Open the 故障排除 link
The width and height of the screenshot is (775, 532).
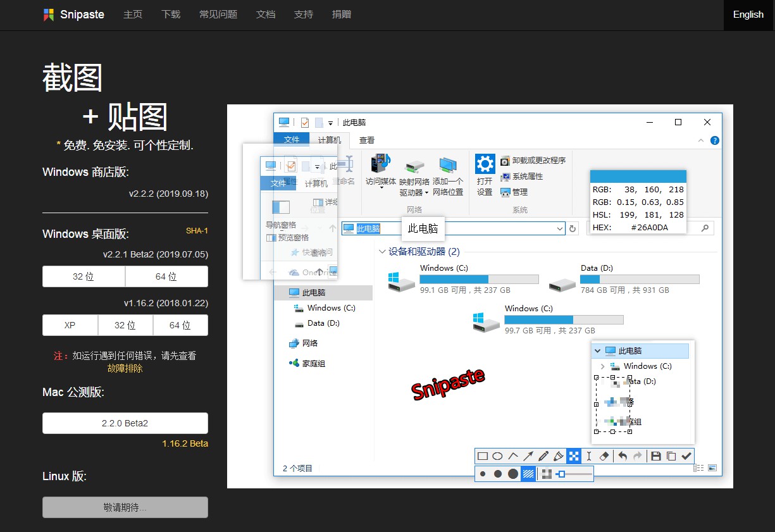pyautogui.click(x=125, y=368)
